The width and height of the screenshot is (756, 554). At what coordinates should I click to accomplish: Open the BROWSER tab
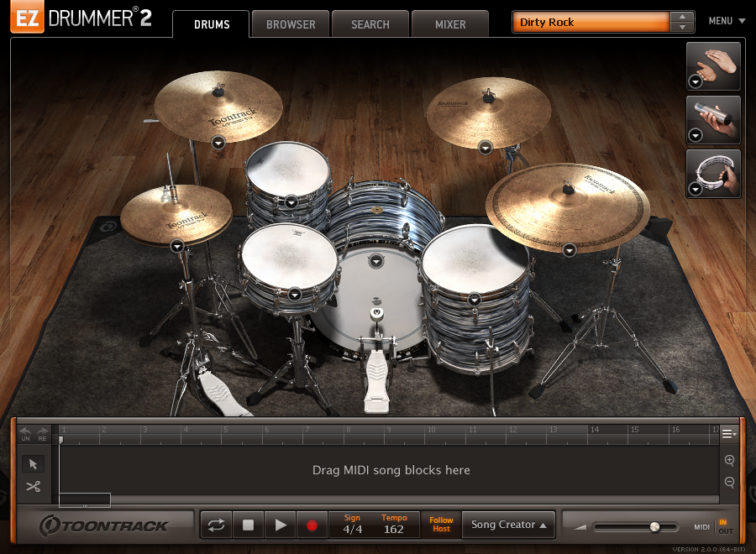pyautogui.click(x=291, y=24)
